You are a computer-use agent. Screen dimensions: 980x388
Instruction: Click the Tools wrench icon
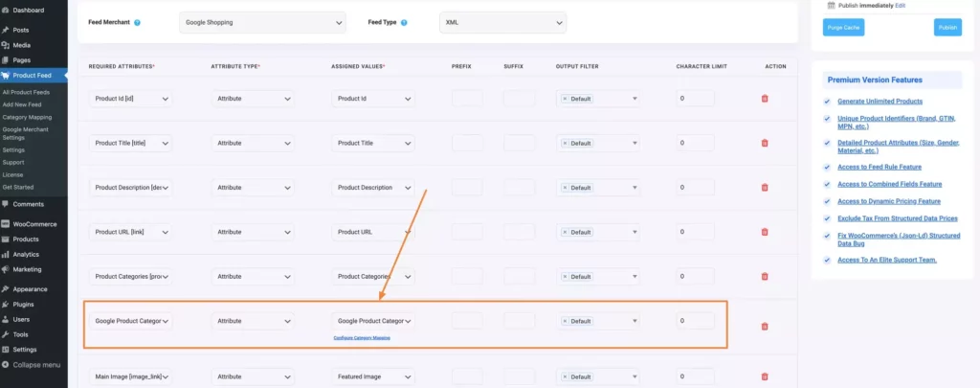coord(6,334)
